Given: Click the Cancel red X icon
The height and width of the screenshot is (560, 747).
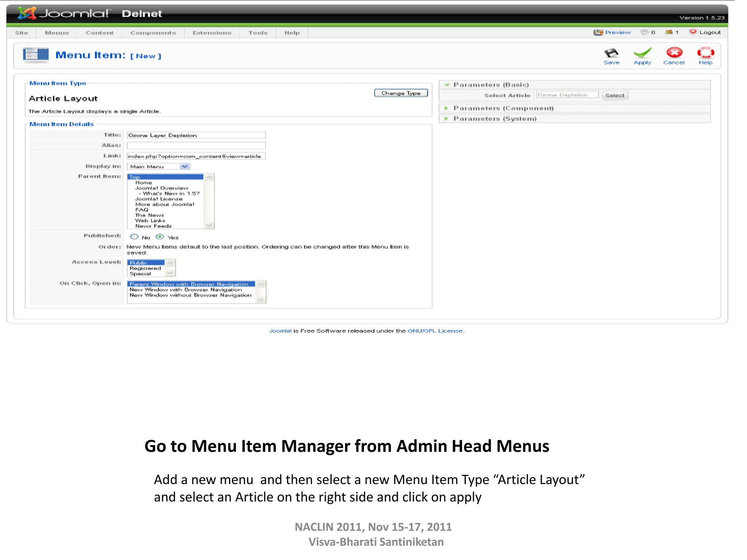Looking at the screenshot, I should (x=674, y=53).
